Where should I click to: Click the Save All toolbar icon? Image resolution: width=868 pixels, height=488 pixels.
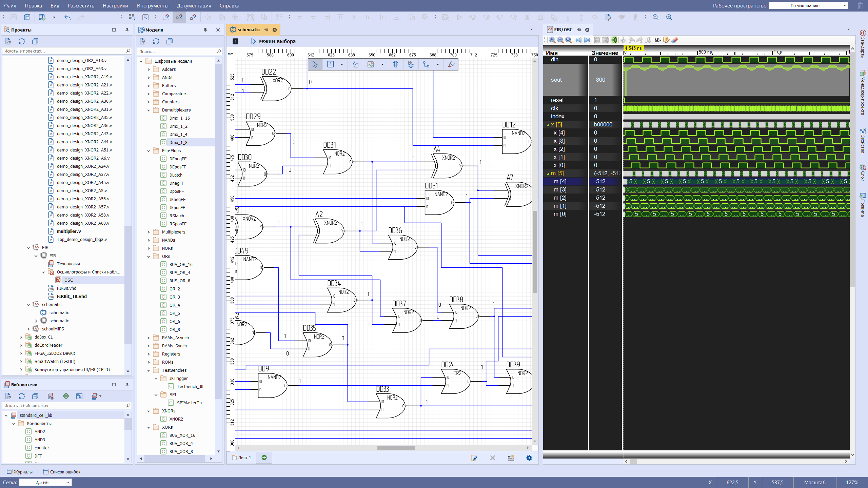[x=27, y=17]
